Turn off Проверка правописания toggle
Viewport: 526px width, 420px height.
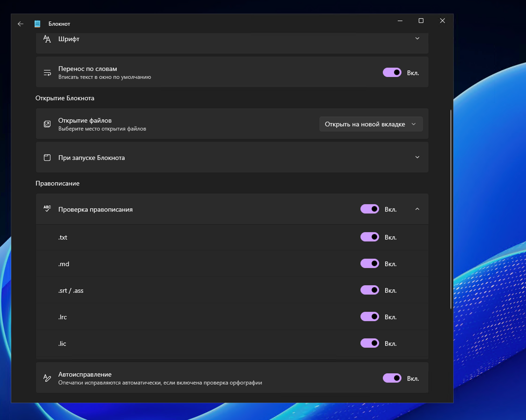pyautogui.click(x=370, y=209)
